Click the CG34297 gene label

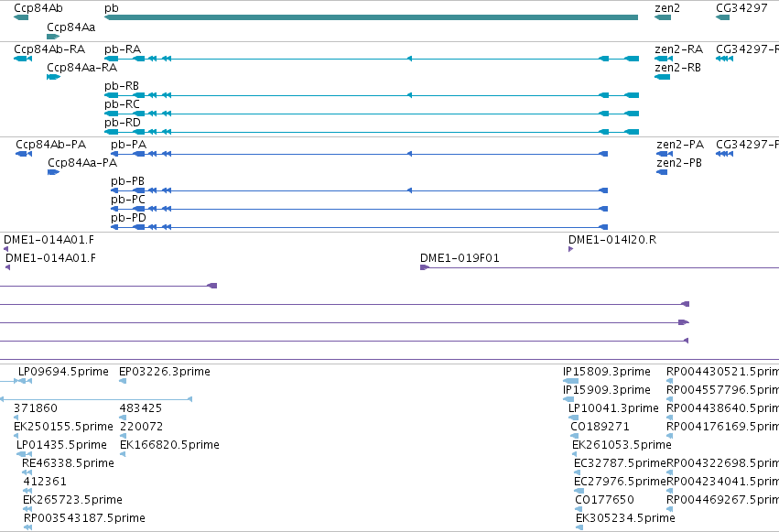[741, 8]
